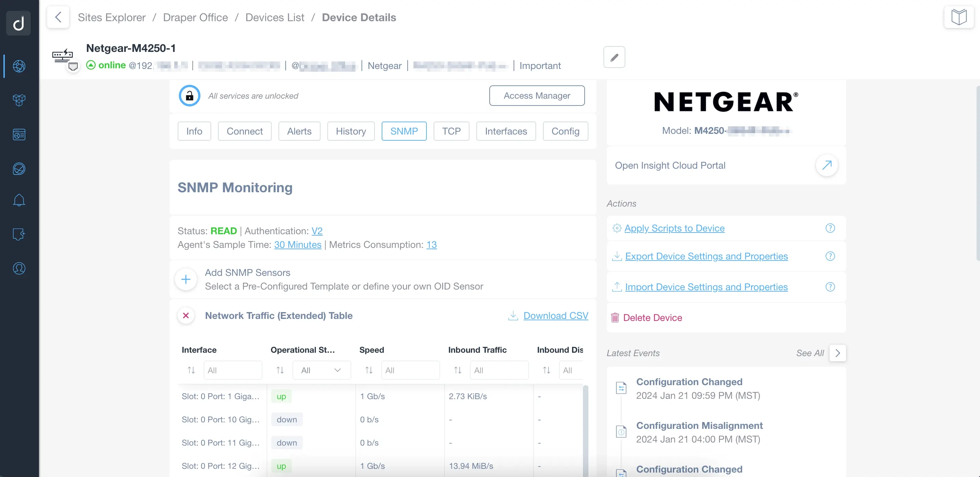Open the user account icon in sidebar

tap(19, 268)
